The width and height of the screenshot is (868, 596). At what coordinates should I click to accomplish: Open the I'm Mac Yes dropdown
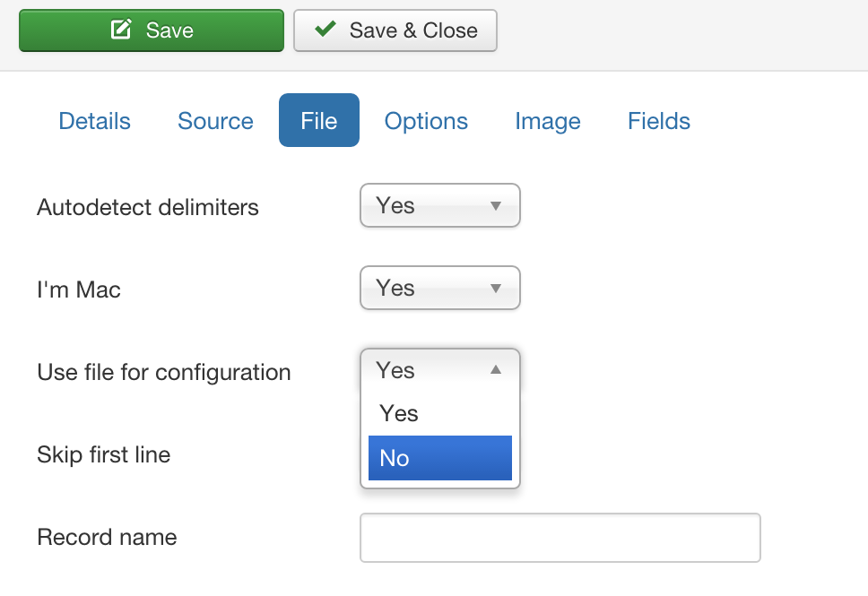[x=440, y=288]
